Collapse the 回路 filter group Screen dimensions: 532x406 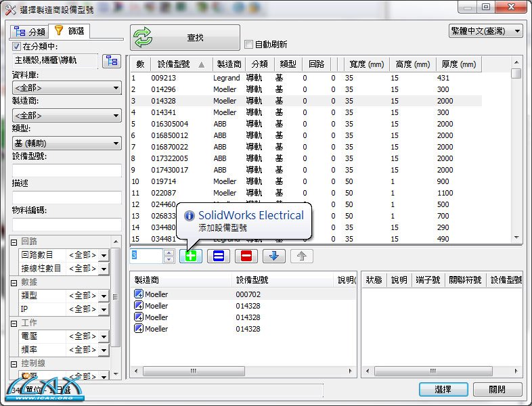coord(14,242)
